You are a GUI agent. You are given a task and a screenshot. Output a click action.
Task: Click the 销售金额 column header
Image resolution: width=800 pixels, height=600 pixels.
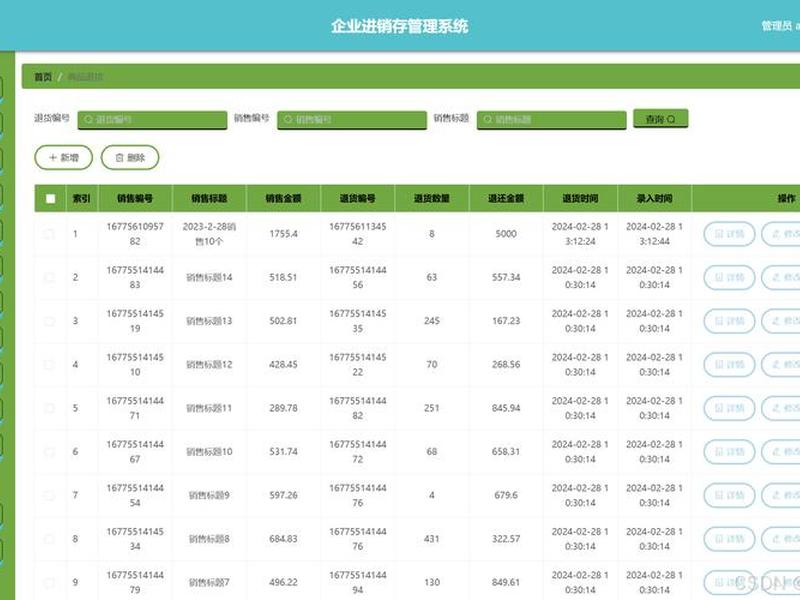pos(283,198)
